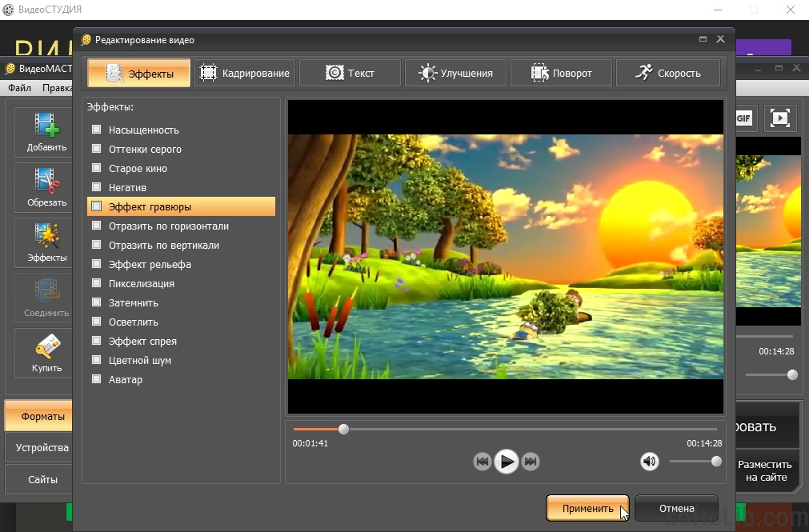Enable Отразить по горизонтали checkbox
The height and width of the screenshot is (532, 809).
click(97, 226)
